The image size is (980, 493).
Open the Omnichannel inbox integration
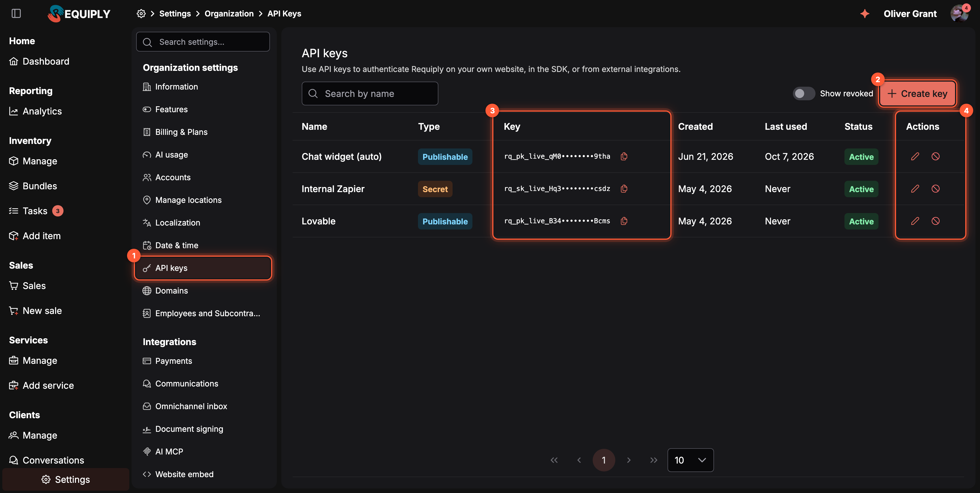(203, 406)
